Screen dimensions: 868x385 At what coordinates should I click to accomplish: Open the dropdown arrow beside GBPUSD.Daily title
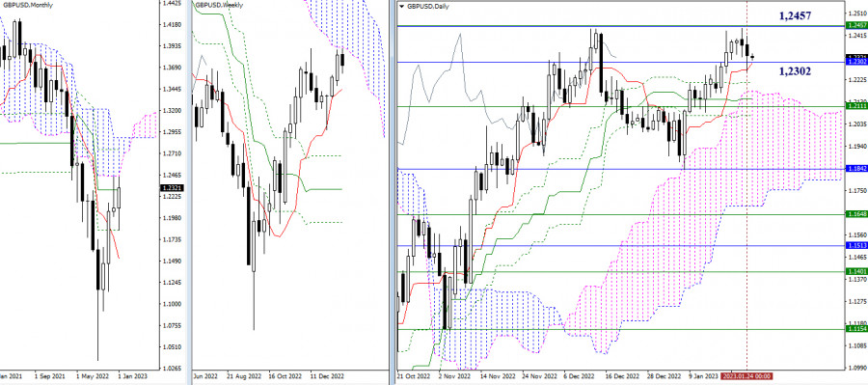(401, 6)
